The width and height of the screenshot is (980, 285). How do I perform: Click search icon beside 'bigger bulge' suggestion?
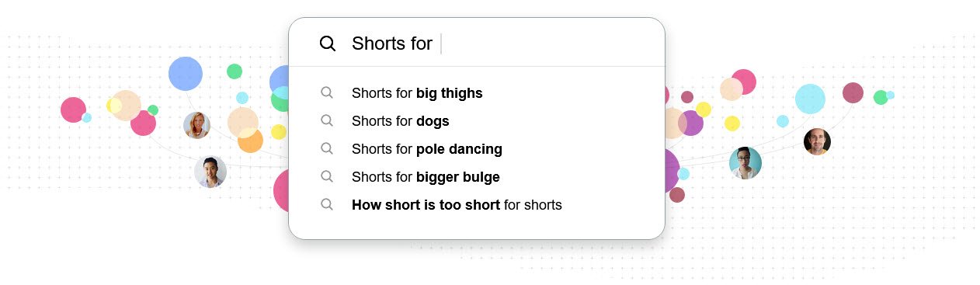click(327, 176)
